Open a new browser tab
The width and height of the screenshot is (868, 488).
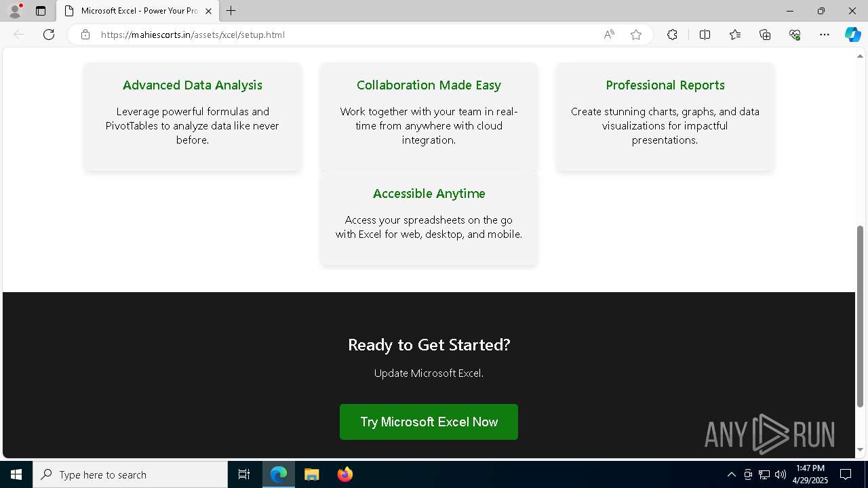pyautogui.click(x=231, y=11)
